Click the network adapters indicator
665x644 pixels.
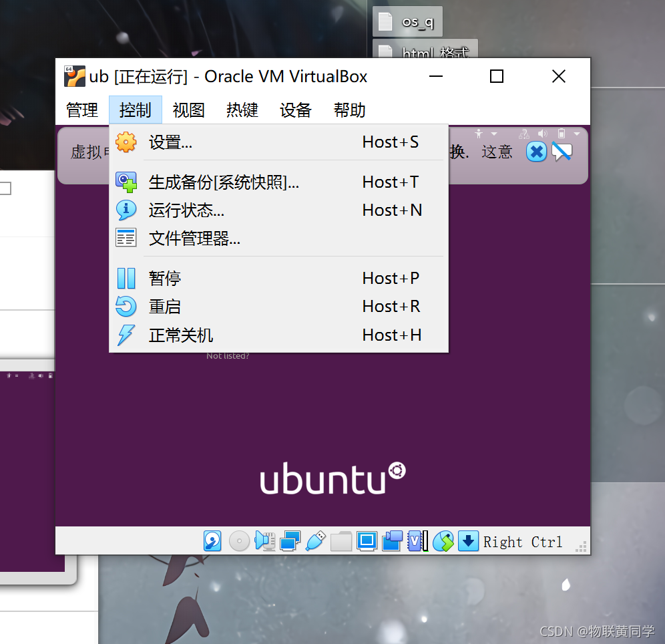(290, 541)
